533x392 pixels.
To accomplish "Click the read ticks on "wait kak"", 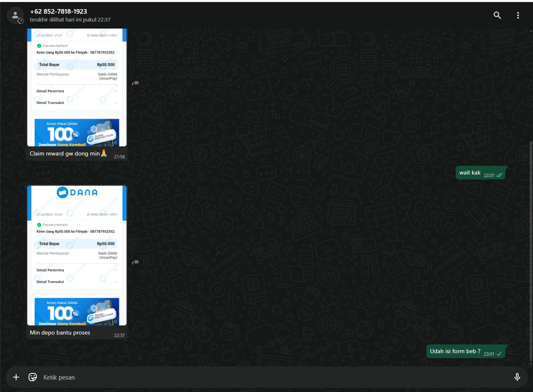I will [x=499, y=175].
